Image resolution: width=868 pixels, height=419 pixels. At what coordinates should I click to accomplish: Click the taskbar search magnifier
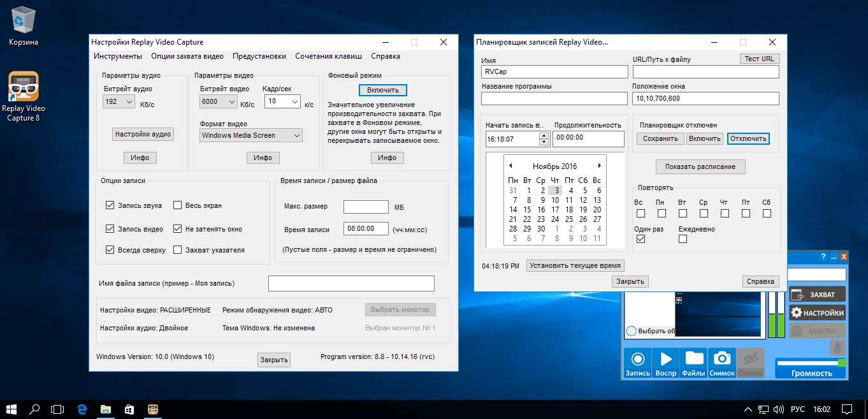34,409
